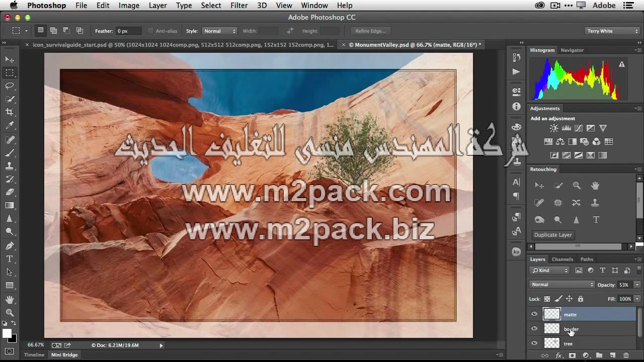Select the Crop tool
Screen dimensions: 644x362
[x=10, y=112]
